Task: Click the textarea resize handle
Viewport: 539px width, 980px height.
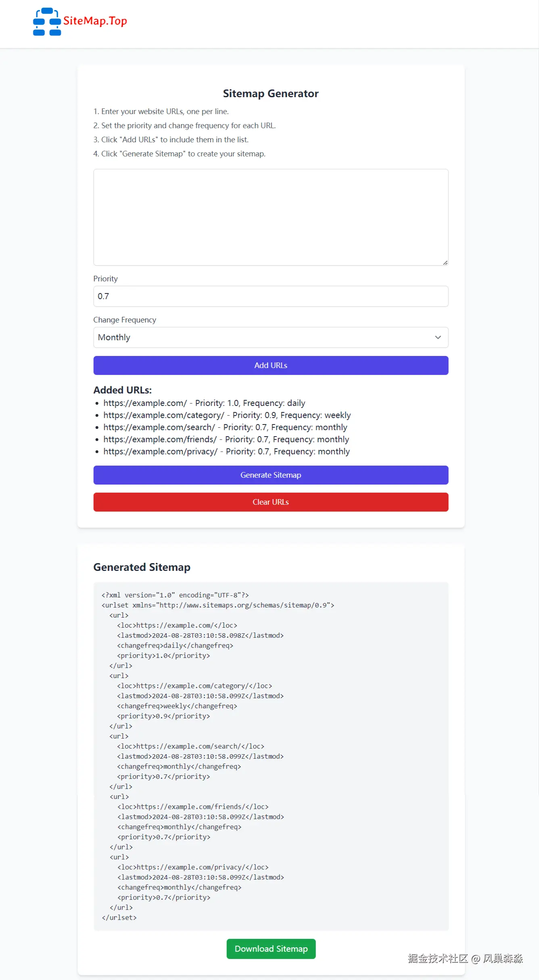Action: pyautogui.click(x=445, y=262)
